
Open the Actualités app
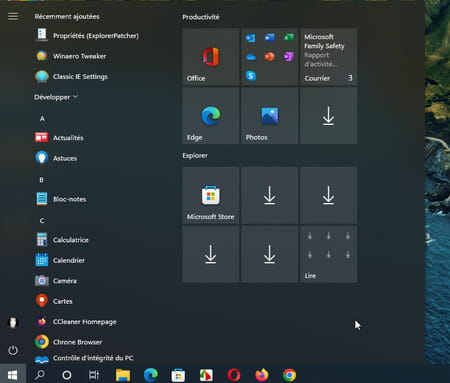(59, 137)
